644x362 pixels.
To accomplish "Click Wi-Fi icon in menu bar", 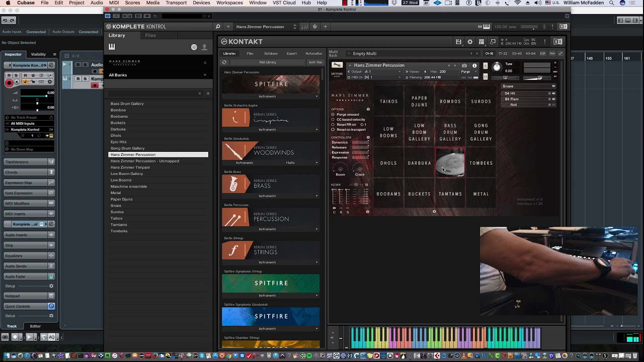I will tap(518, 3).
